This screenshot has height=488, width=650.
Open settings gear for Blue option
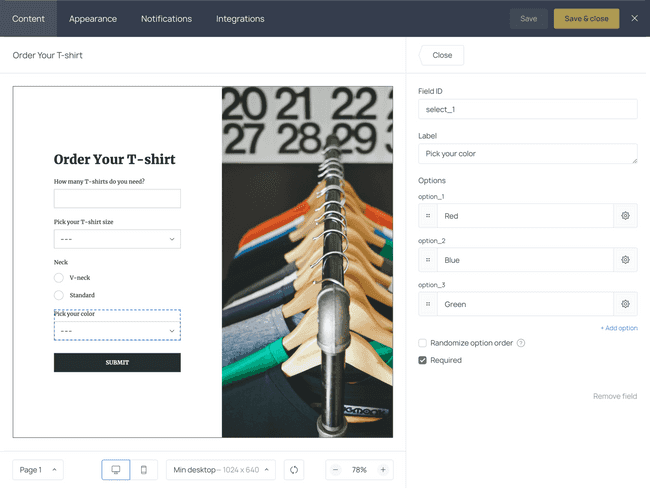pyautogui.click(x=625, y=260)
